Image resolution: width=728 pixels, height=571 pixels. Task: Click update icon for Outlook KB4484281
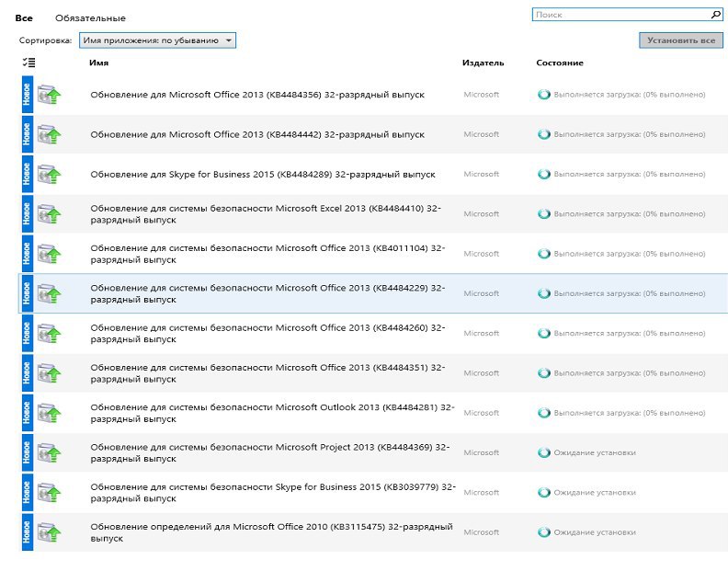(x=50, y=413)
